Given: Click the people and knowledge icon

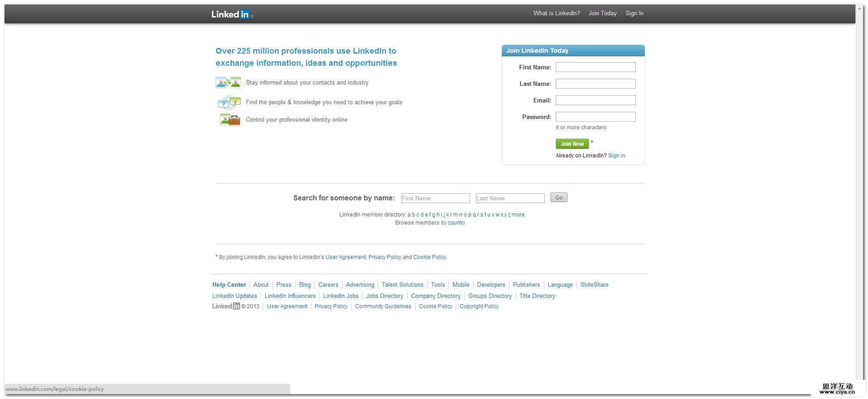Looking at the screenshot, I should (x=229, y=102).
